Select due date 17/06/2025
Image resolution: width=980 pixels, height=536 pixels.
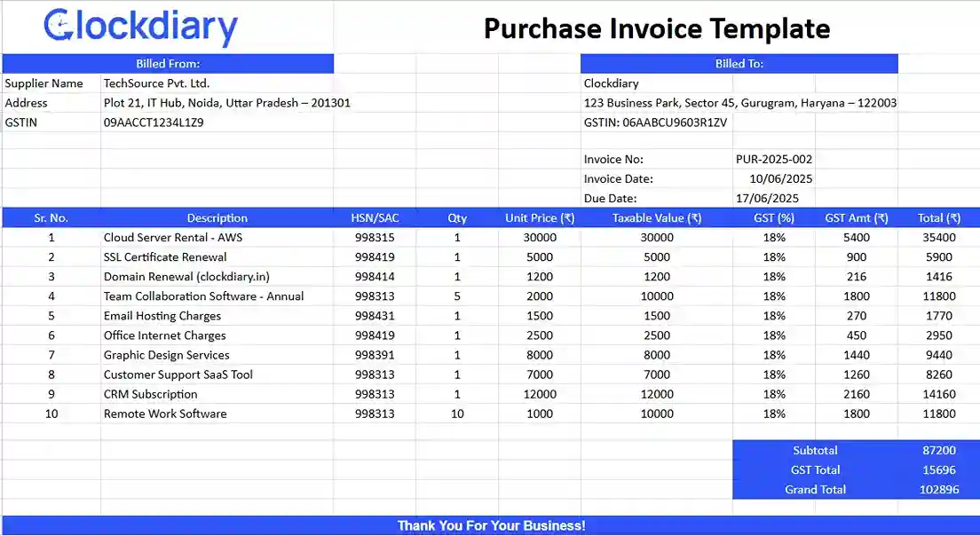[767, 199]
